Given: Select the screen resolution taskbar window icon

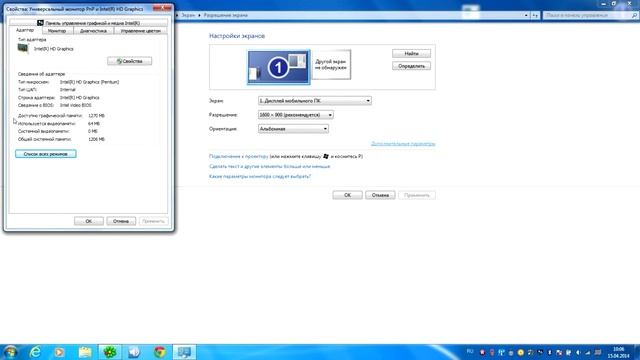Looking at the screenshot, I should pos(184,352).
